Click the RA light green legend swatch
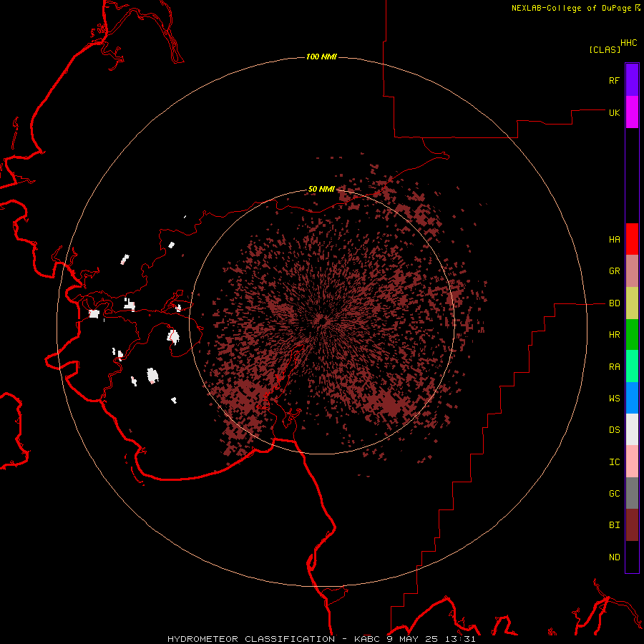 pyautogui.click(x=632, y=366)
